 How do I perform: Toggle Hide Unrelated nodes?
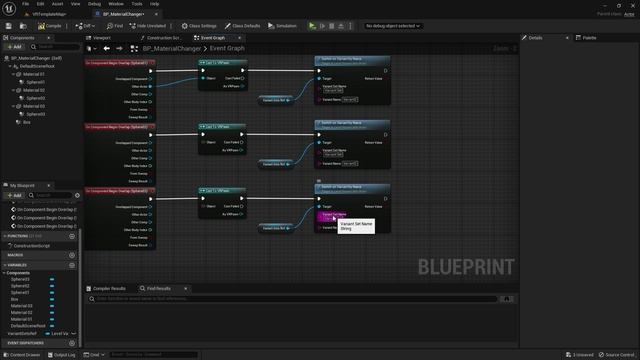coord(147,26)
